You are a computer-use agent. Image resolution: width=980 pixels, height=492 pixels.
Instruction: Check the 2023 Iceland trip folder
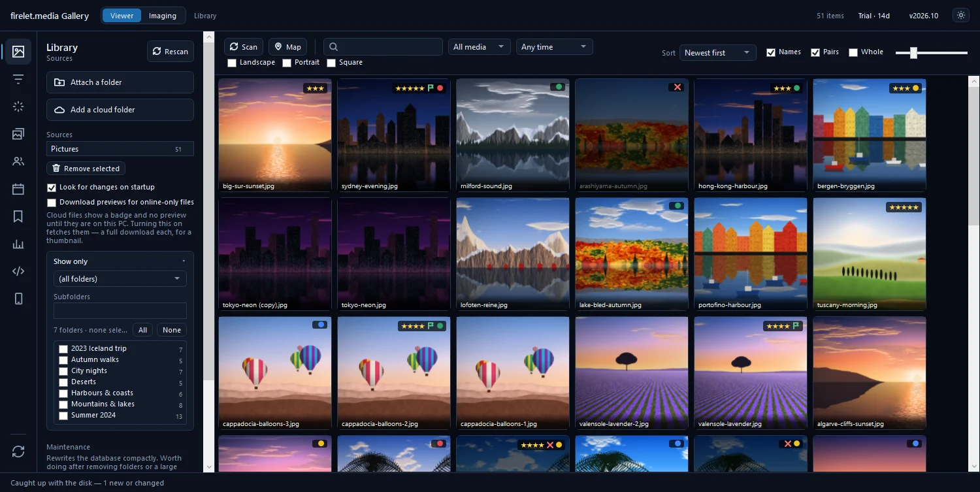pos(63,349)
